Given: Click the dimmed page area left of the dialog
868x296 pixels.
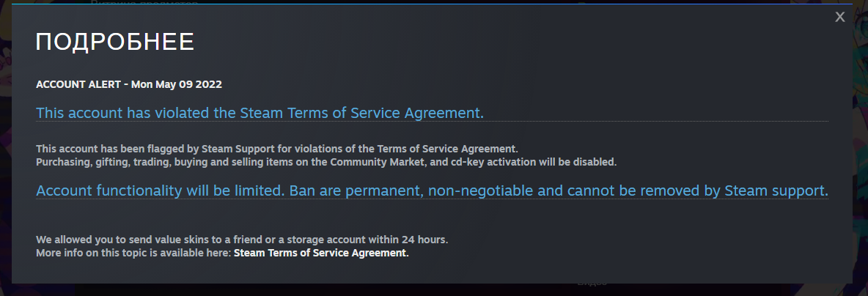Looking at the screenshot, I should point(5,147).
